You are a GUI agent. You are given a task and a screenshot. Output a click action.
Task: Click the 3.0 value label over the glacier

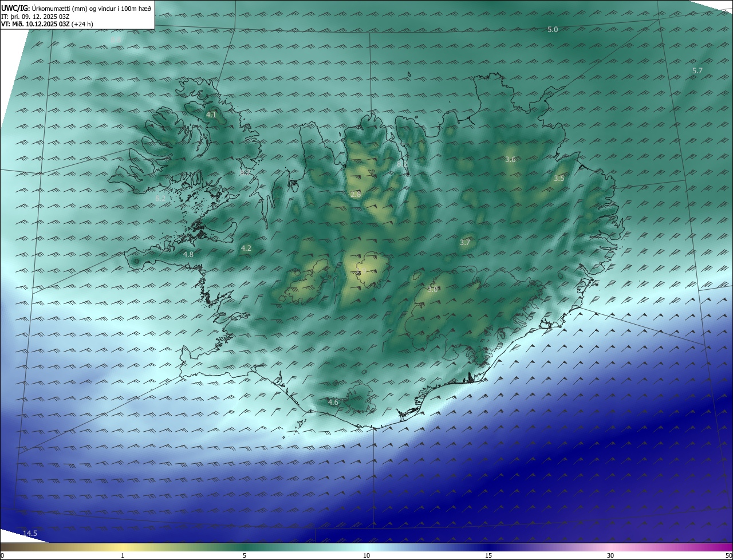432,290
